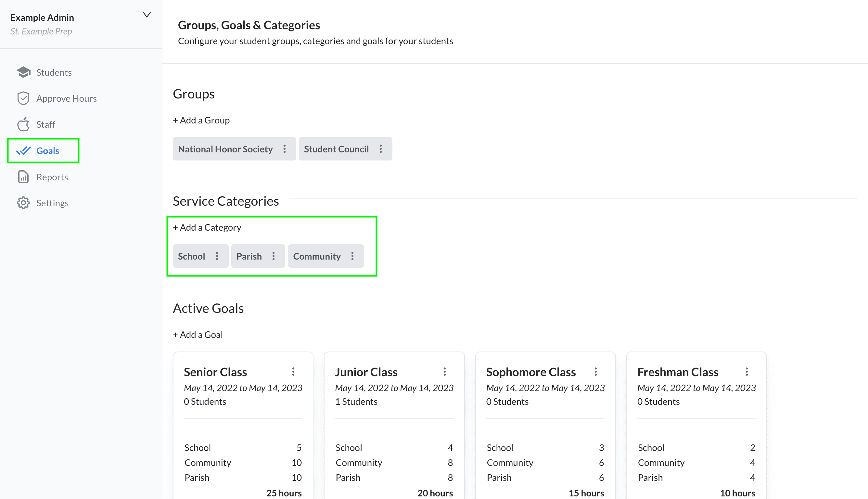Click the Staff apple icon

23,124
